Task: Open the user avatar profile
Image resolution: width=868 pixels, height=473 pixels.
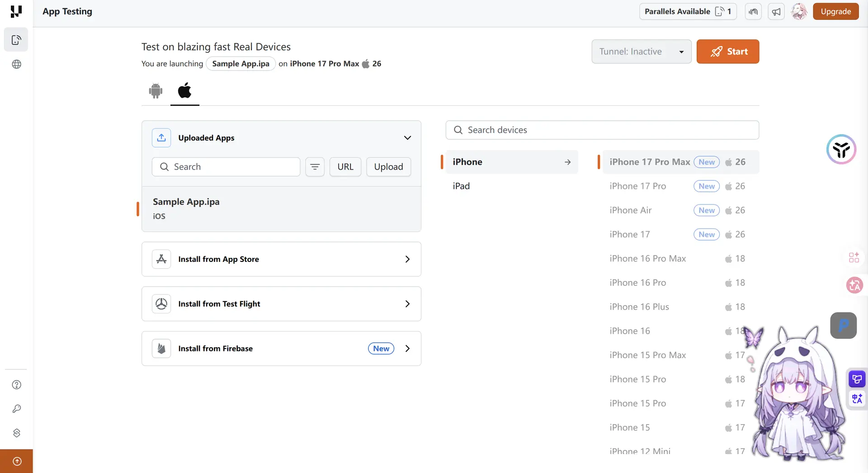Action: [x=799, y=12]
